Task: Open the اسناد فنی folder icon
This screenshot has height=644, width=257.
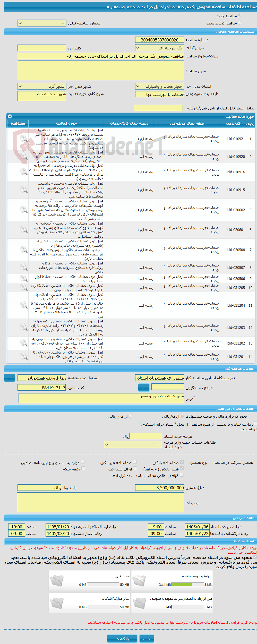Action: 57,581
